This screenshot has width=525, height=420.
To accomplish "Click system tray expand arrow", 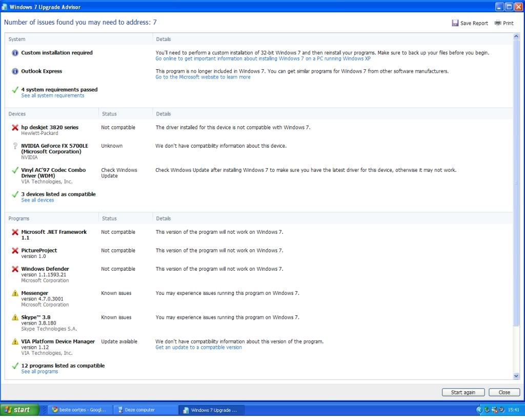I will 479,410.
